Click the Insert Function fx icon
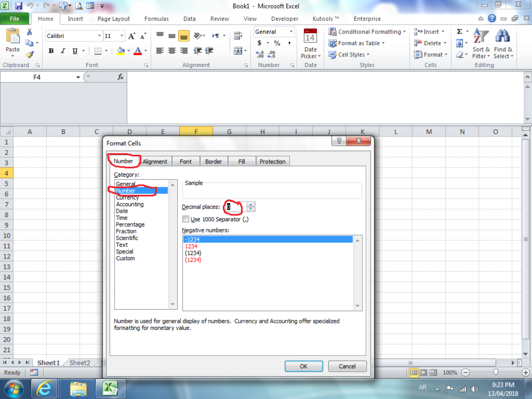This screenshot has width=532, height=399. click(x=120, y=77)
